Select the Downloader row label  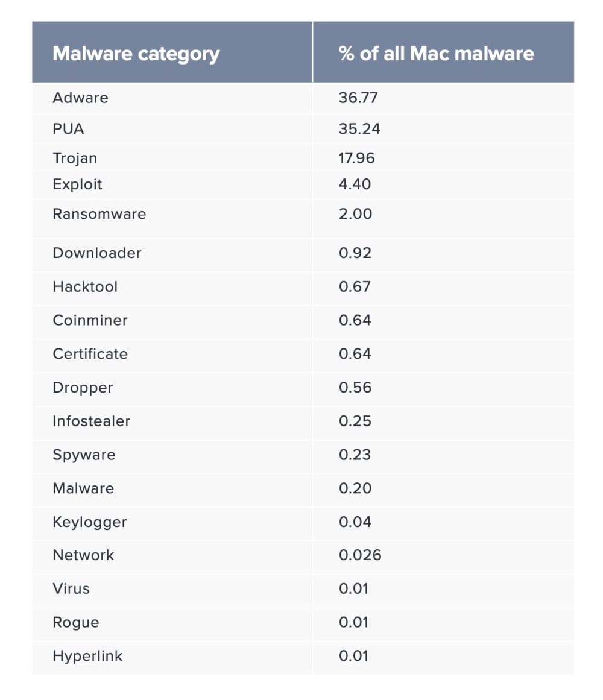pyautogui.click(x=97, y=253)
